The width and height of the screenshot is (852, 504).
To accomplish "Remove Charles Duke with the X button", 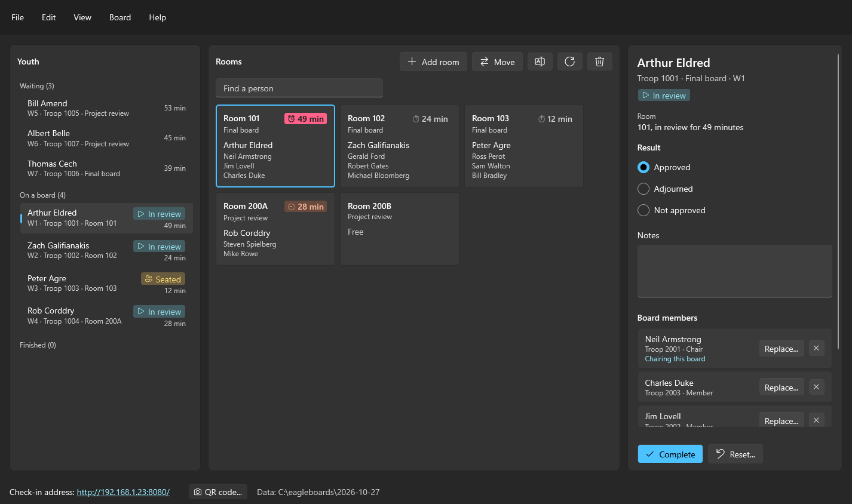I will click(816, 387).
